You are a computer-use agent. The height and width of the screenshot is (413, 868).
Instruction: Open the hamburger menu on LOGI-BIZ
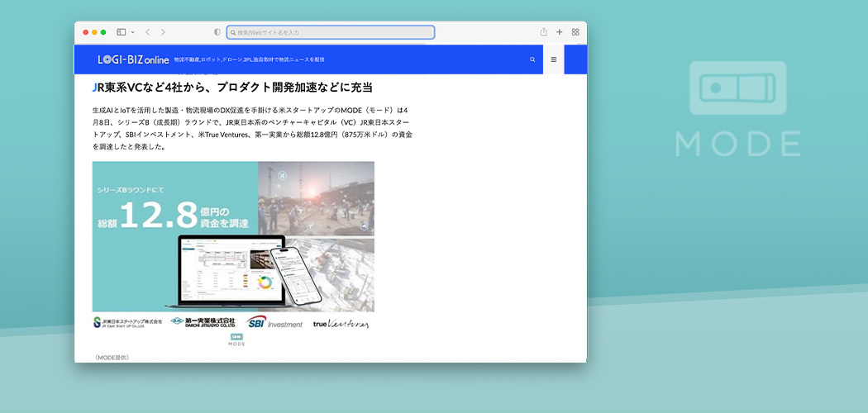coord(554,59)
